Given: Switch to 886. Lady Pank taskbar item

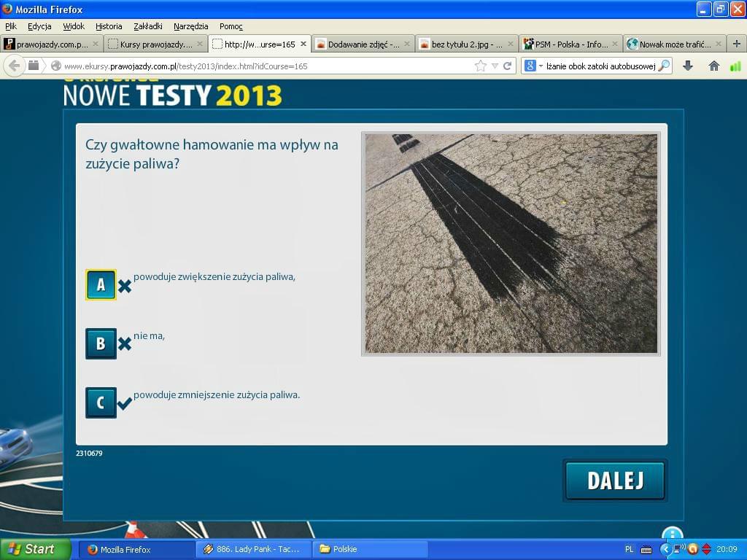Looking at the screenshot, I should [253, 550].
